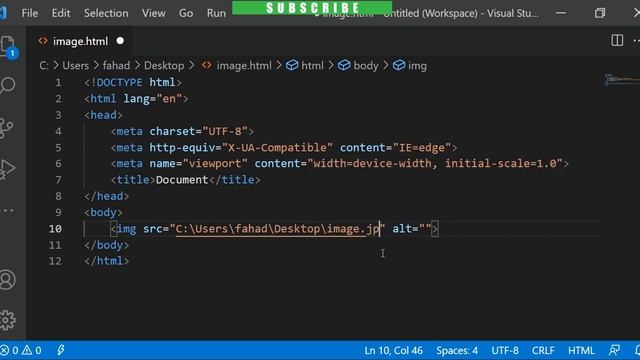Screen dimensions: 640x360
Task: Click the fahad breadcrumb segment
Action: 116,65
